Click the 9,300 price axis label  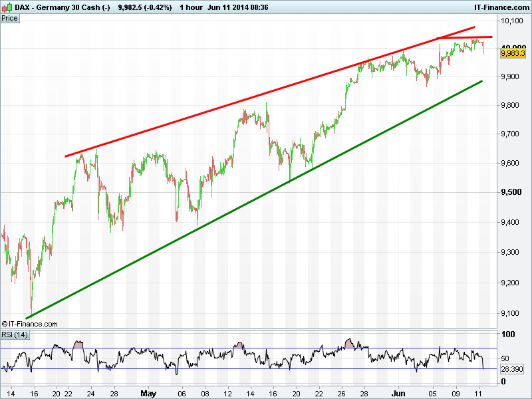click(x=510, y=252)
